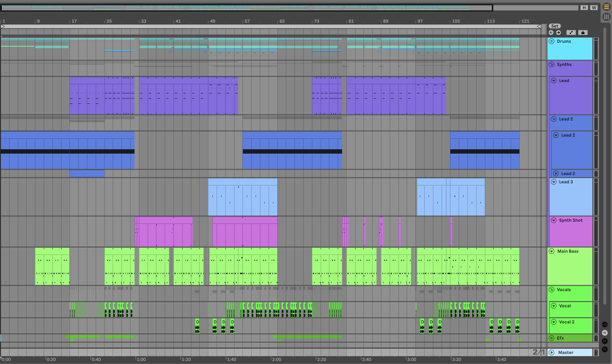Show the In/Out section button
612x364 pixels.
(x=605, y=325)
